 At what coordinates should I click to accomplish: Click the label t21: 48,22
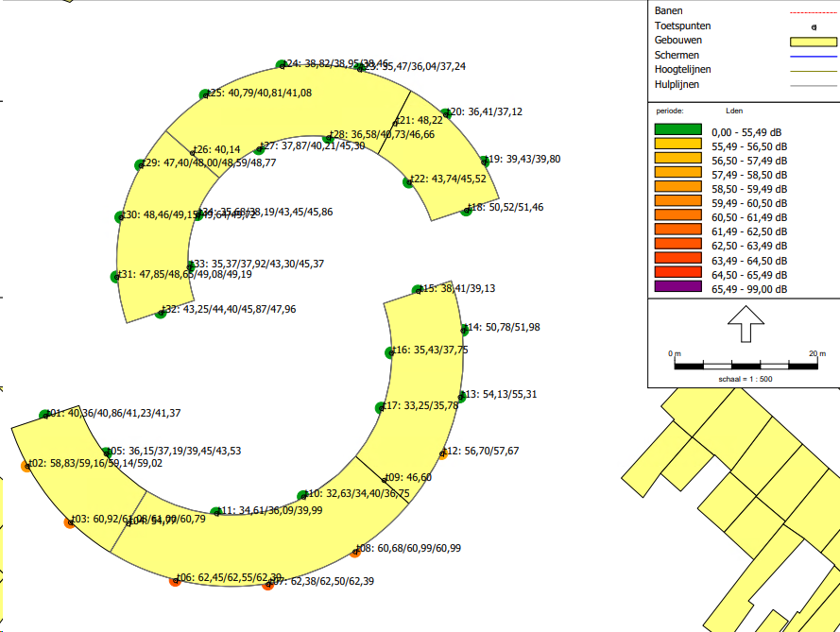[x=419, y=121]
